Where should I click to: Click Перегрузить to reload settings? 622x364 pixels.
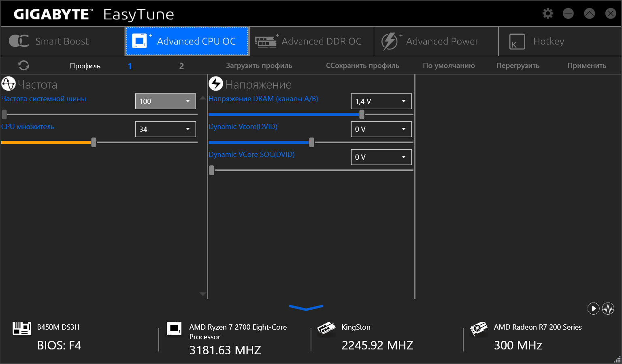pyautogui.click(x=518, y=66)
